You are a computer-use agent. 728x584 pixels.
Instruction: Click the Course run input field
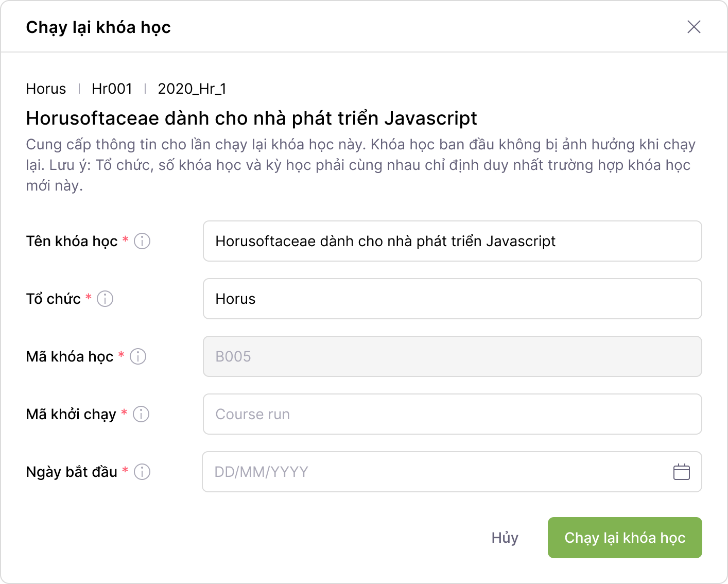452,414
